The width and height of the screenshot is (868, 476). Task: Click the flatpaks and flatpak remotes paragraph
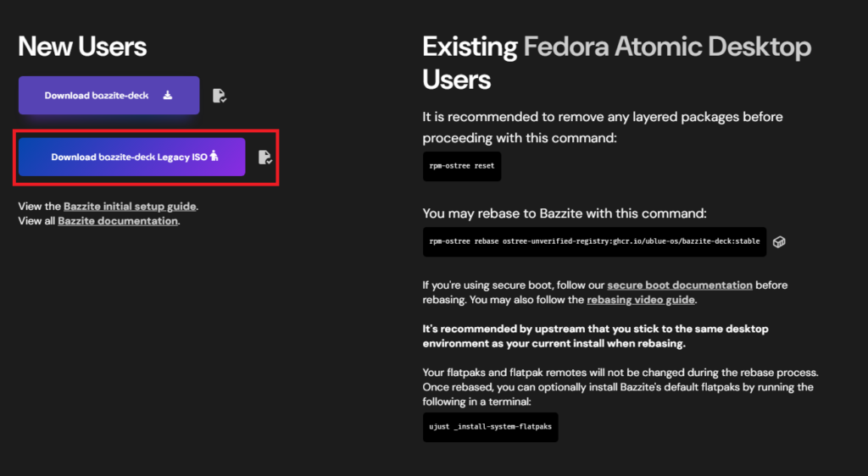619,387
